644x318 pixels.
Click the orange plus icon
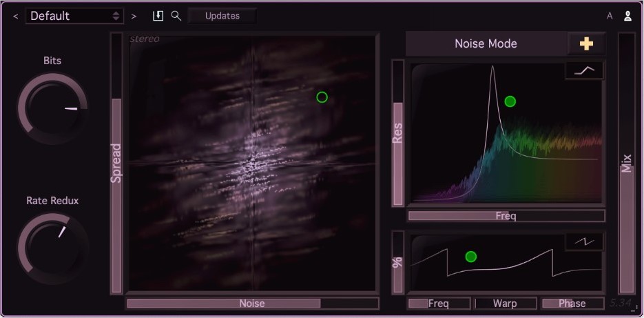[586, 43]
